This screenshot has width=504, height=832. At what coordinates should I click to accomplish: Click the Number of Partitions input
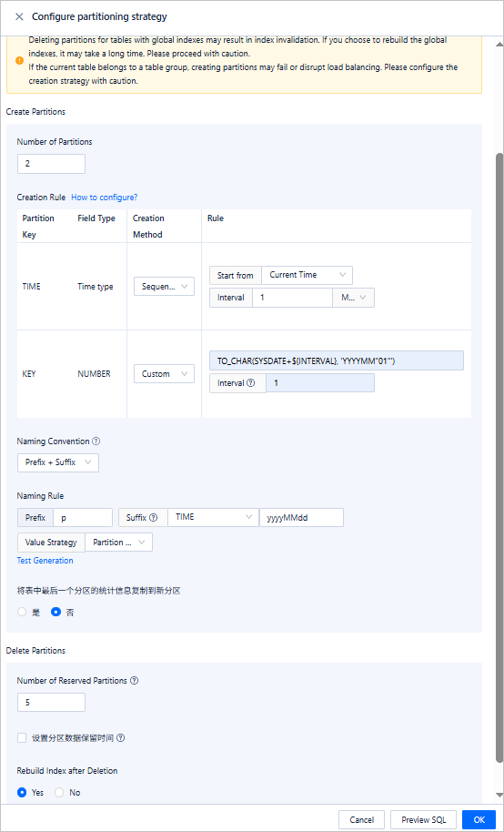click(x=51, y=164)
